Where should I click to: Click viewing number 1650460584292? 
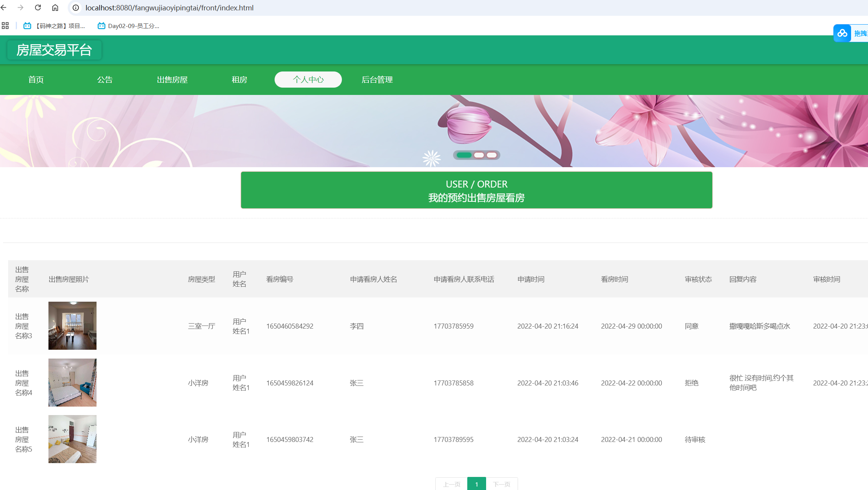(x=290, y=326)
